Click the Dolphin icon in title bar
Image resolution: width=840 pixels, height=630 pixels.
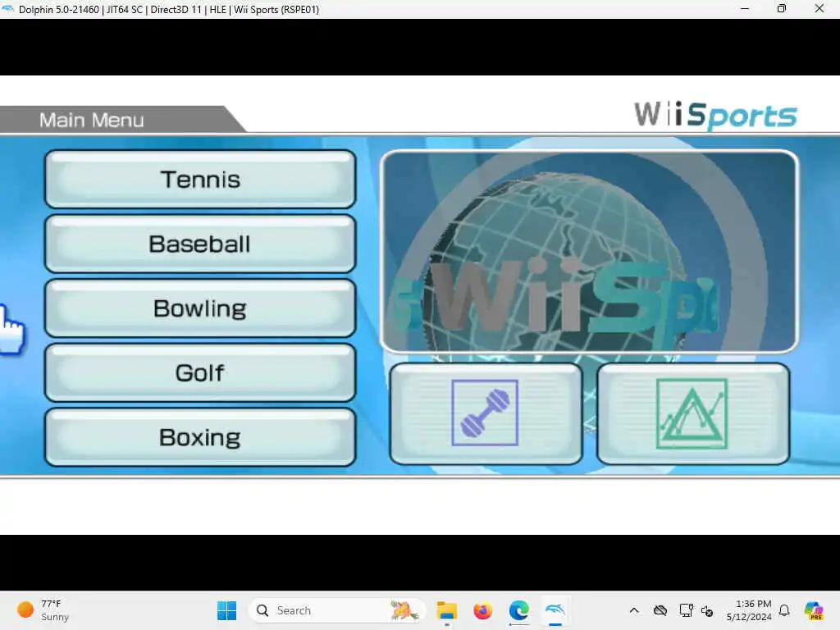[8, 9]
